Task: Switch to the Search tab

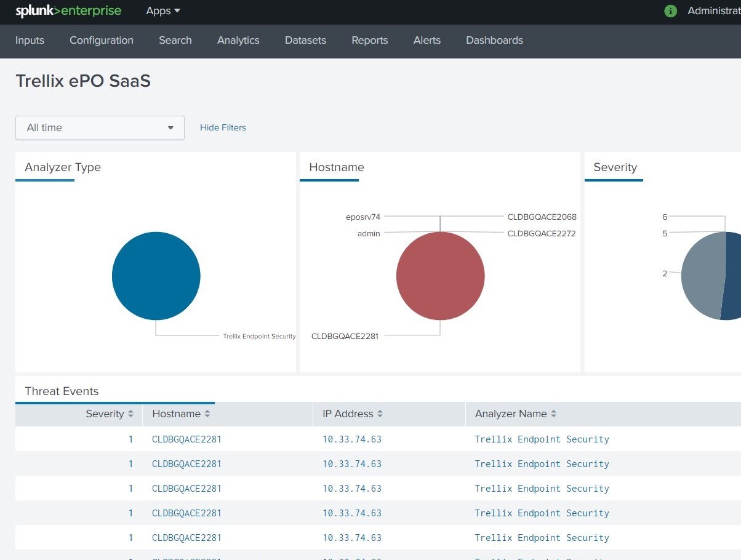Action: pos(175,41)
